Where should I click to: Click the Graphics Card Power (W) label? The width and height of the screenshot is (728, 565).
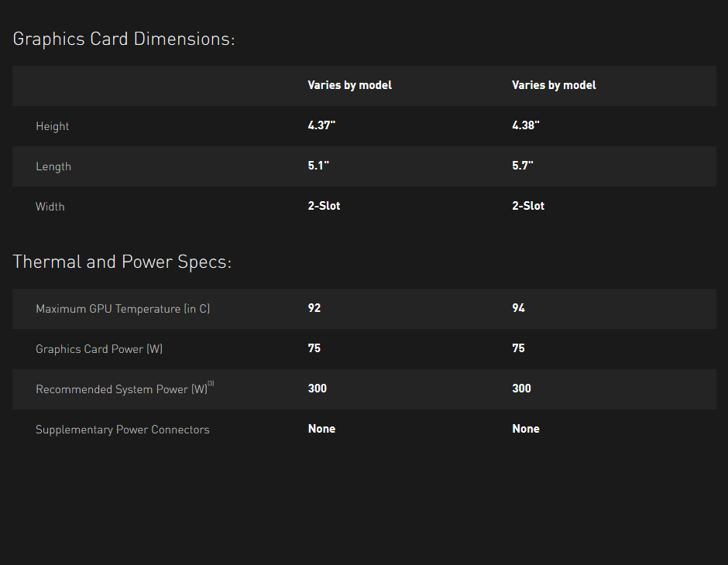point(99,349)
